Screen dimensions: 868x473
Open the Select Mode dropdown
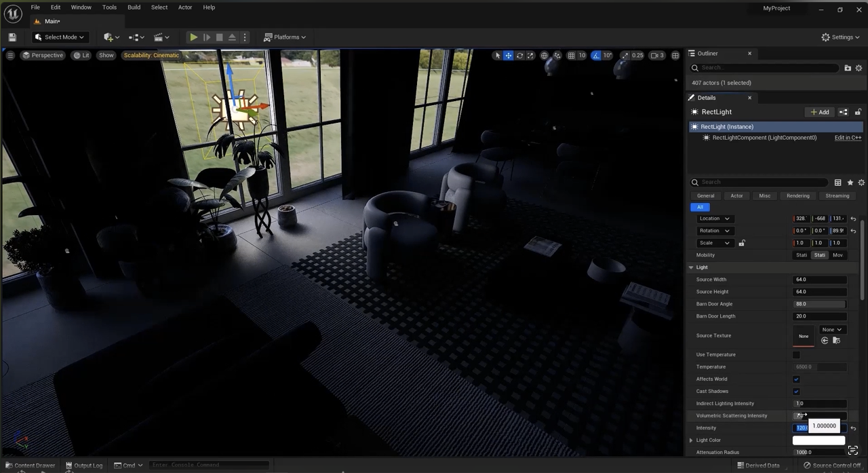[60, 37]
